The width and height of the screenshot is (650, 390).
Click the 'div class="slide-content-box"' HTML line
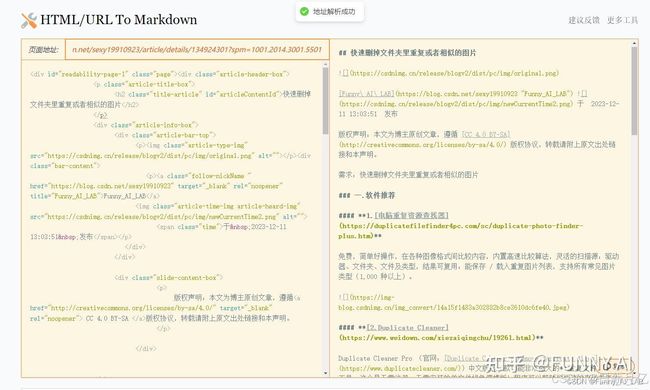click(x=169, y=277)
